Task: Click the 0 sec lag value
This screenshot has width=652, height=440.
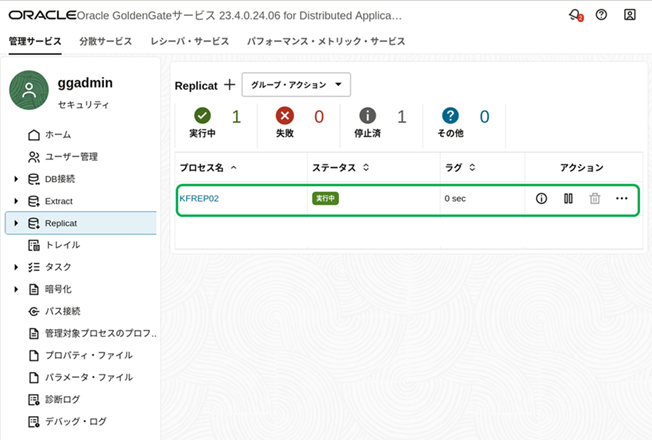Action: (455, 198)
